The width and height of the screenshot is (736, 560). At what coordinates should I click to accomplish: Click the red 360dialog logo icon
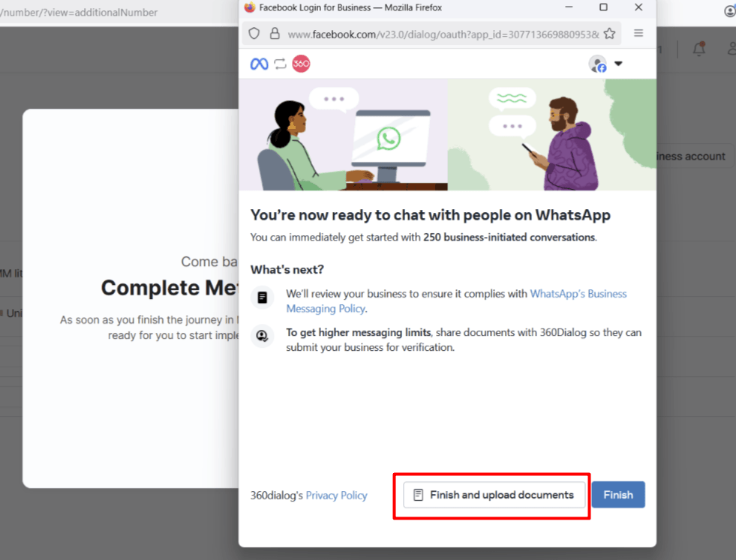coord(301,64)
